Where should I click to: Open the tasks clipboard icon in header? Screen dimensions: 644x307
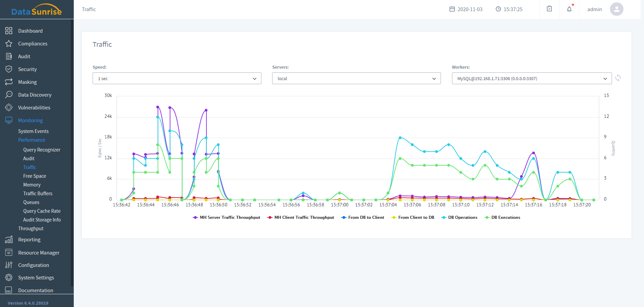(x=549, y=9)
